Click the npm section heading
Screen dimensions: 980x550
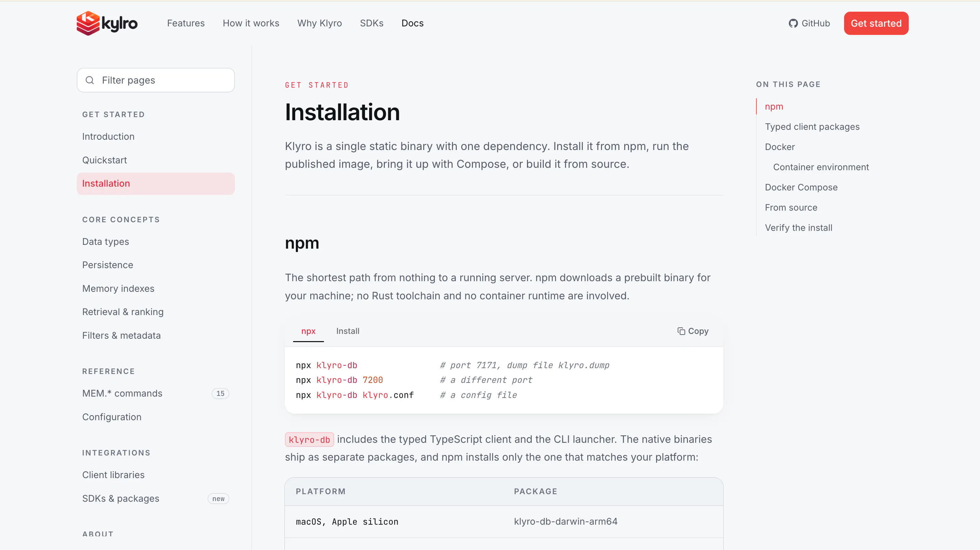pyautogui.click(x=302, y=243)
